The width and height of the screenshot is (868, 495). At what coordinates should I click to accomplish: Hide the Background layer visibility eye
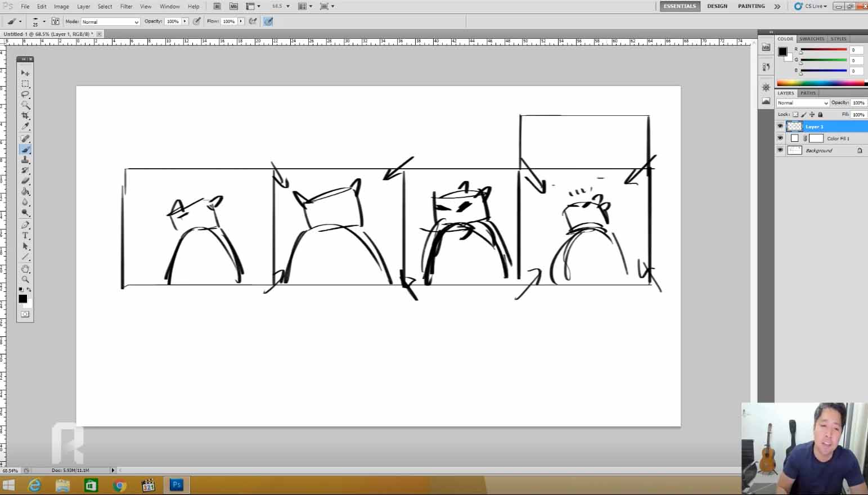point(780,150)
